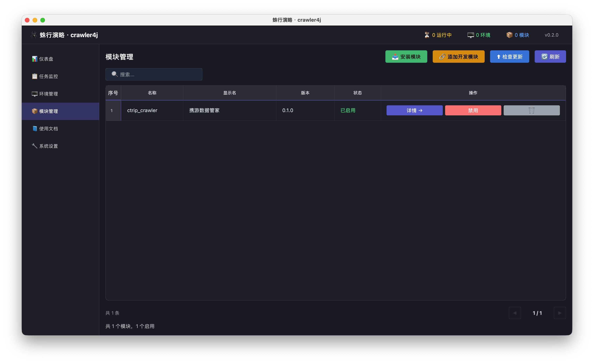The width and height of the screenshot is (594, 364).
Task: Click the 蛛行演略 · crawler4j app title in header
Action: click(69, 35)
